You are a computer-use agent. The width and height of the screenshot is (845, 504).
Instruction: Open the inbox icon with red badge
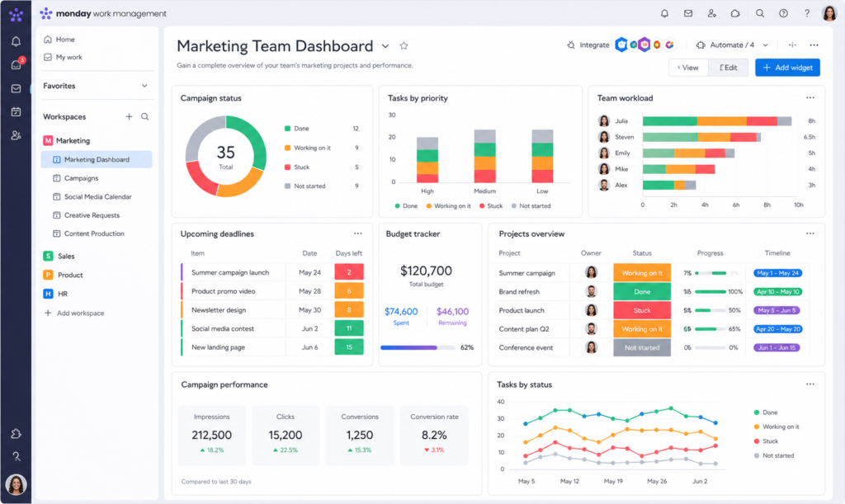click(x=16, y=64)
